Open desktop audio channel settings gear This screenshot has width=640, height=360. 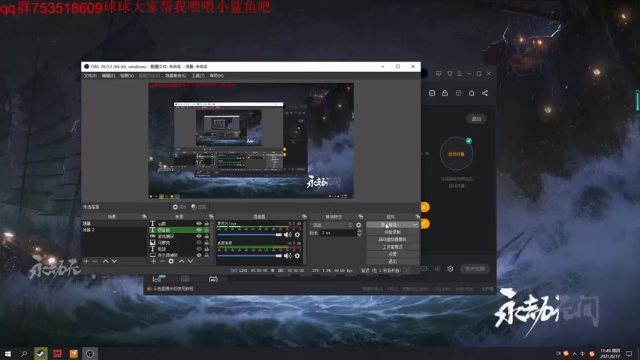tap(297, 256)
